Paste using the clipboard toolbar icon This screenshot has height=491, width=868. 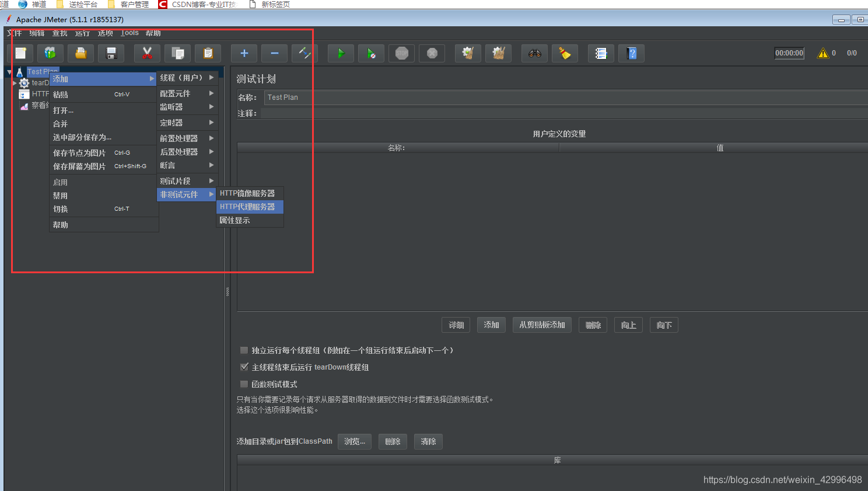coord(208,53)
